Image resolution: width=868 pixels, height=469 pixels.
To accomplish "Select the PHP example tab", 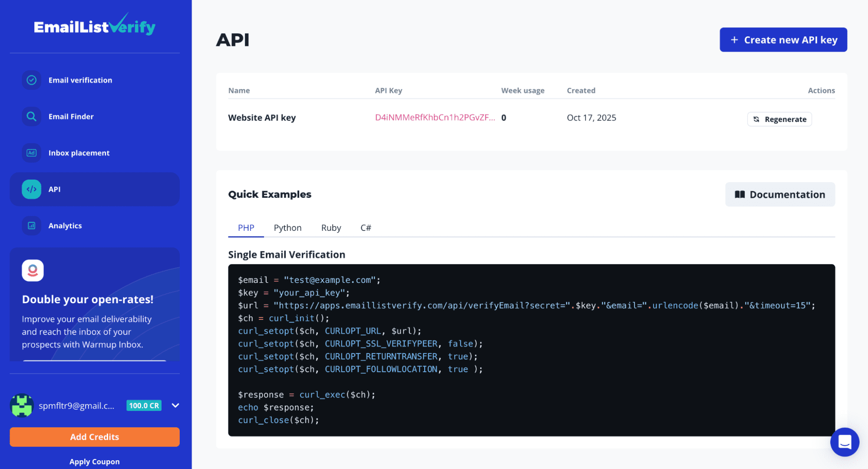I will (246, 228).
